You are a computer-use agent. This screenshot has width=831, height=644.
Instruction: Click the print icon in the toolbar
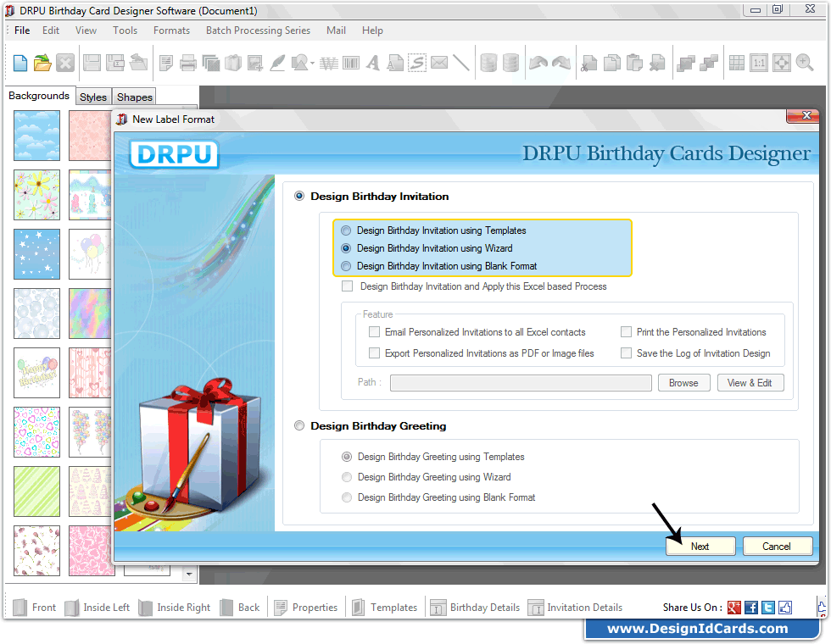pyautogui.click(x=187, y=63)
